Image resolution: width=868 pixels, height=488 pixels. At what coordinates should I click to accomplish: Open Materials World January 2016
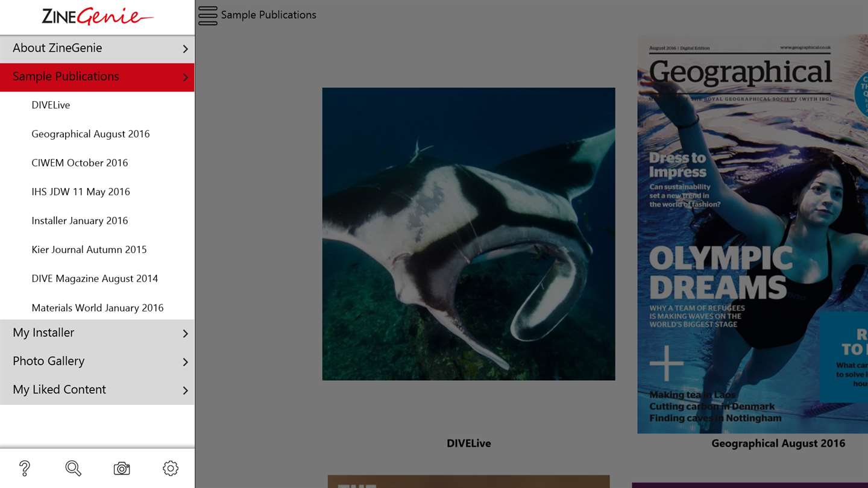[x=97, y=308]
